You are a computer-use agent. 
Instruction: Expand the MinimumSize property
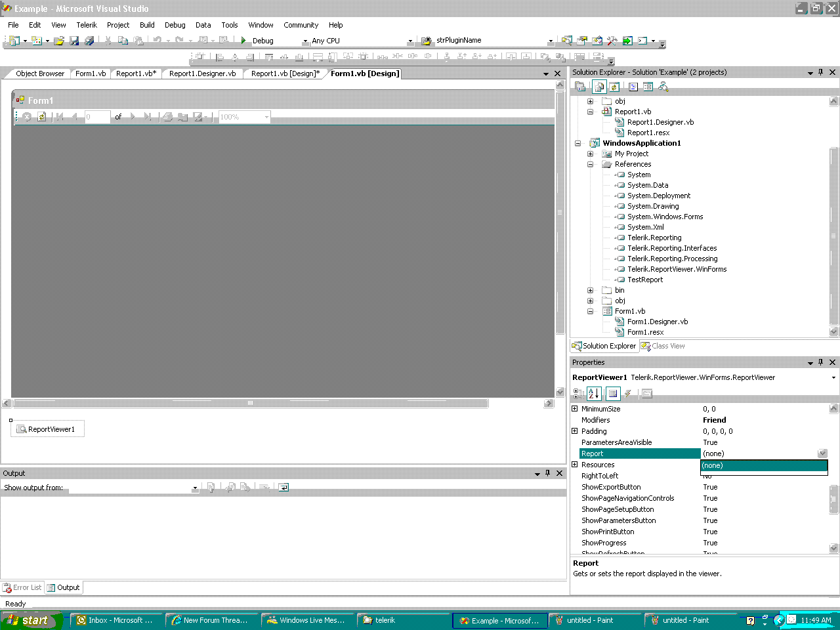(x=575, y=409)
